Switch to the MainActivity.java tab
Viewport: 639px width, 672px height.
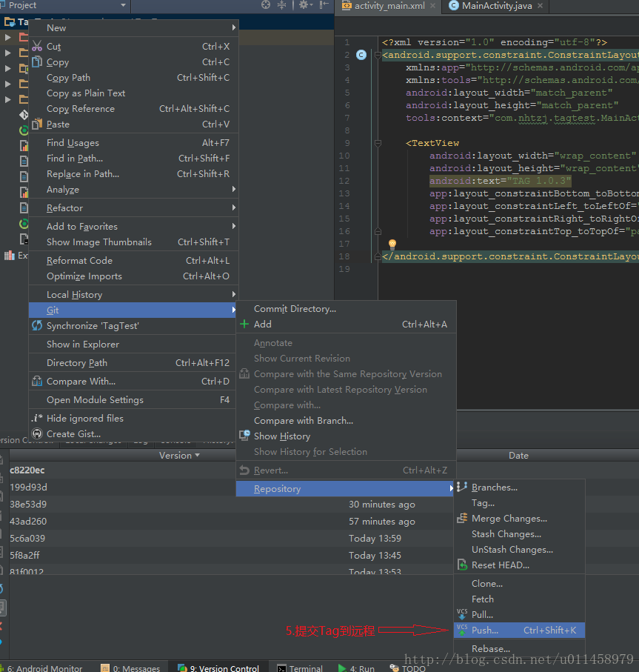tap(496, 6)
